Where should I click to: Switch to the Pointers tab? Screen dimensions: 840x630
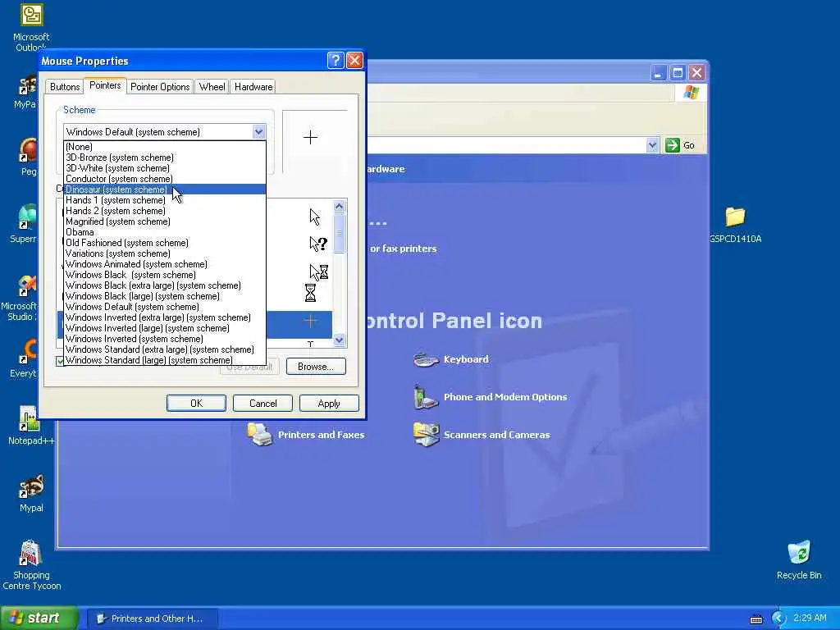click(x=105, y=85)
